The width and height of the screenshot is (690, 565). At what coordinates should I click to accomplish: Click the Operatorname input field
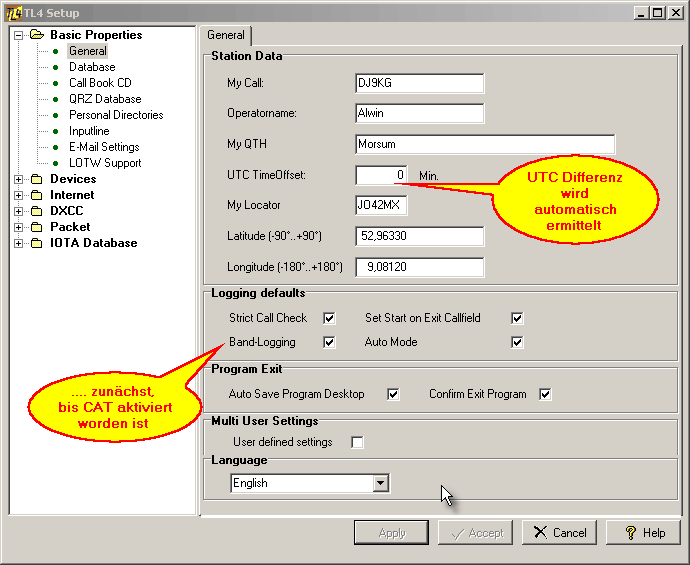click(x=420, y=114)
